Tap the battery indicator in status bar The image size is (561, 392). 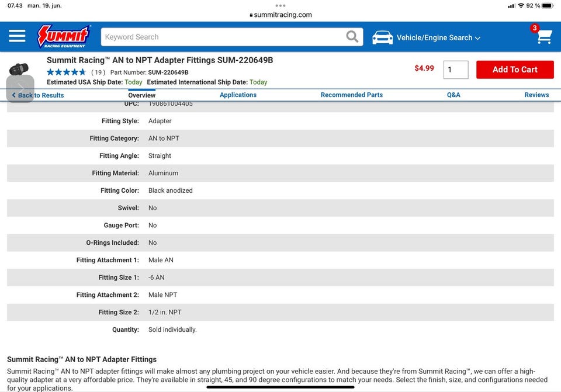tap(548, 6)
